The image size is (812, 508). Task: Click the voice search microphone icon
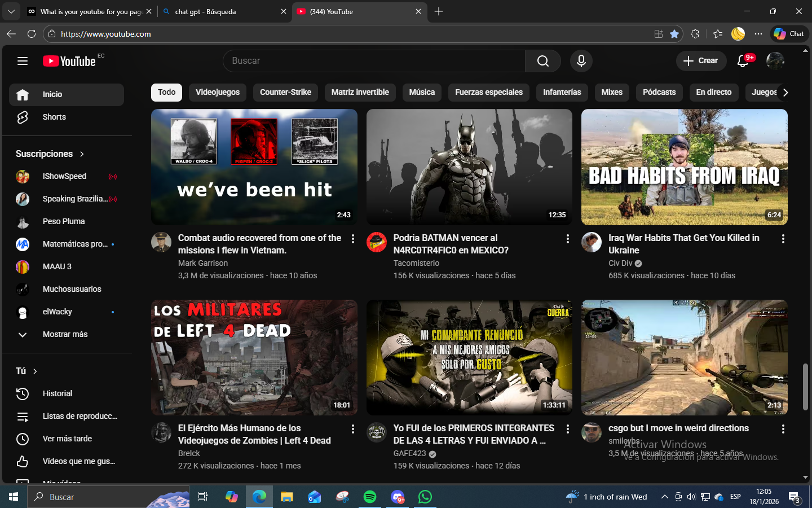(x=581, y=61)
